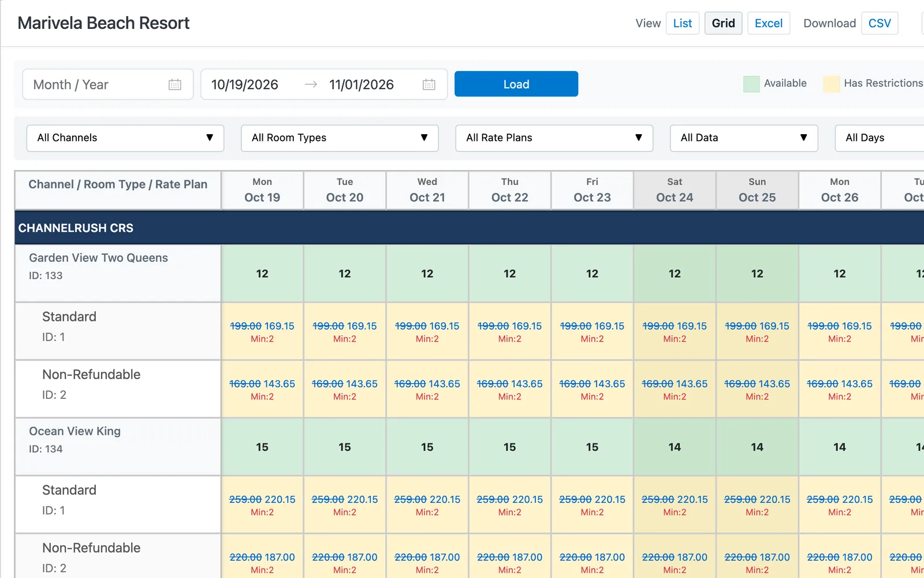Select the Mon Oct 19 column header
924x578 pixels.
[262, 190]
